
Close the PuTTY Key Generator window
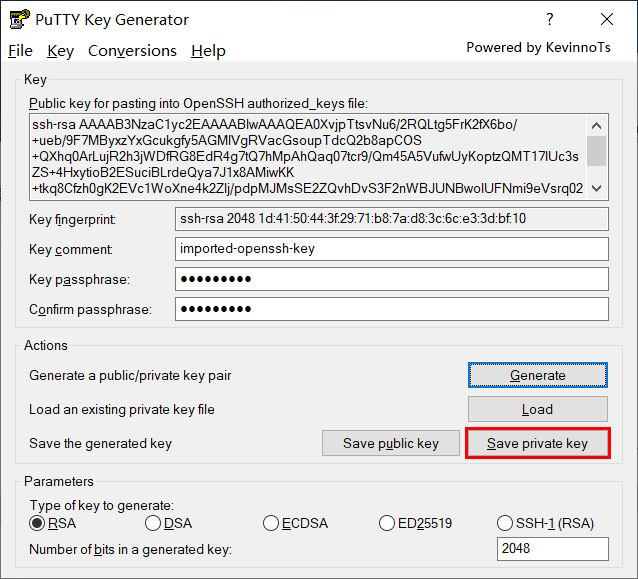point(607,19)
